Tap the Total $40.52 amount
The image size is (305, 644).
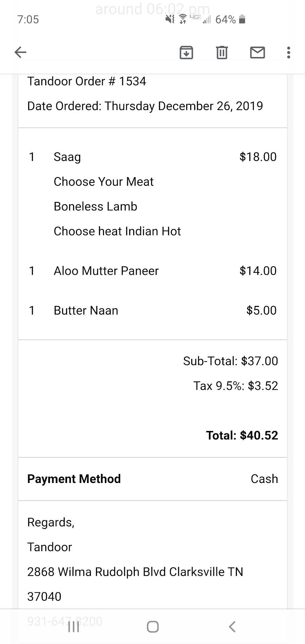[242, 435]
